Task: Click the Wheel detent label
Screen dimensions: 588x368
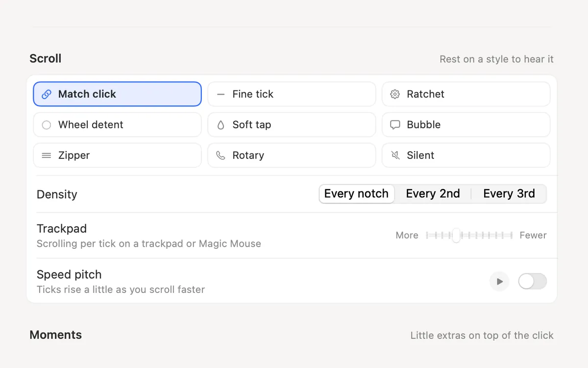Action: [x=91, y=125]
